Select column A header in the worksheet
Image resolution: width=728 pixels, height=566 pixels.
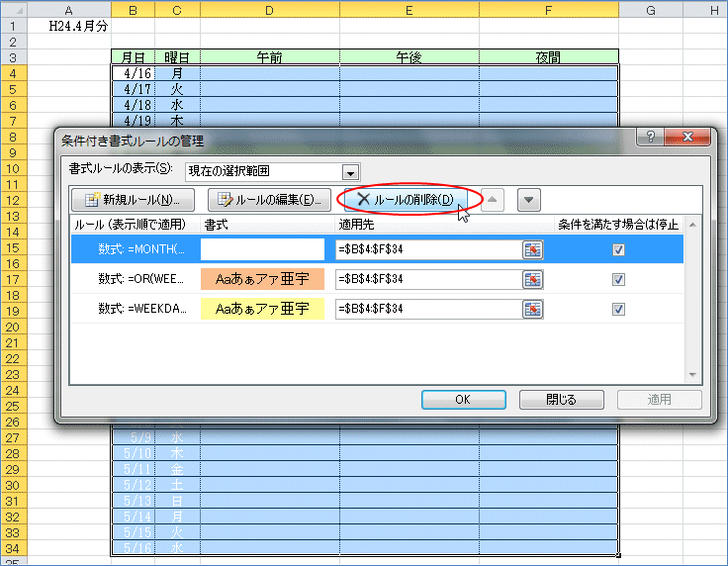click(x=68, y=10)
